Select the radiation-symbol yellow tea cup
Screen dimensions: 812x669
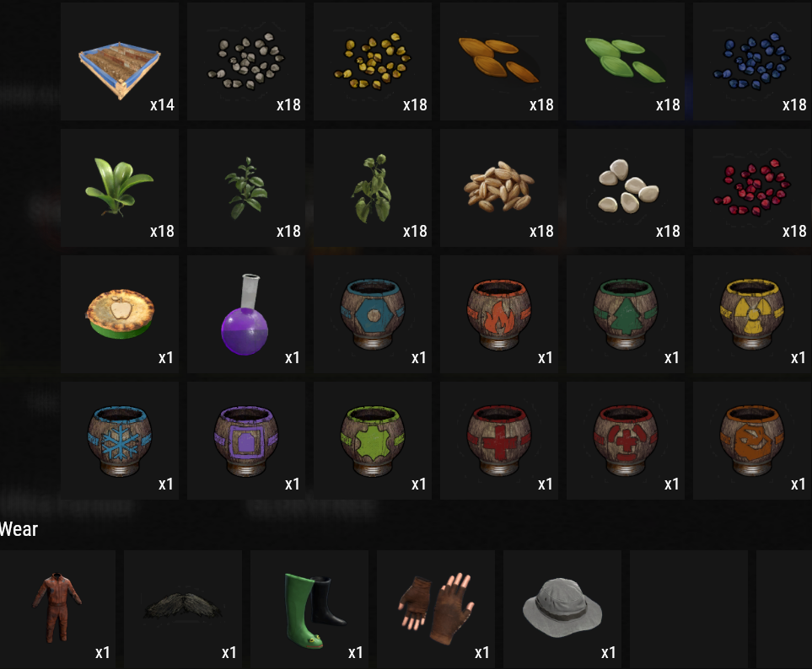(x=752, y=314)
